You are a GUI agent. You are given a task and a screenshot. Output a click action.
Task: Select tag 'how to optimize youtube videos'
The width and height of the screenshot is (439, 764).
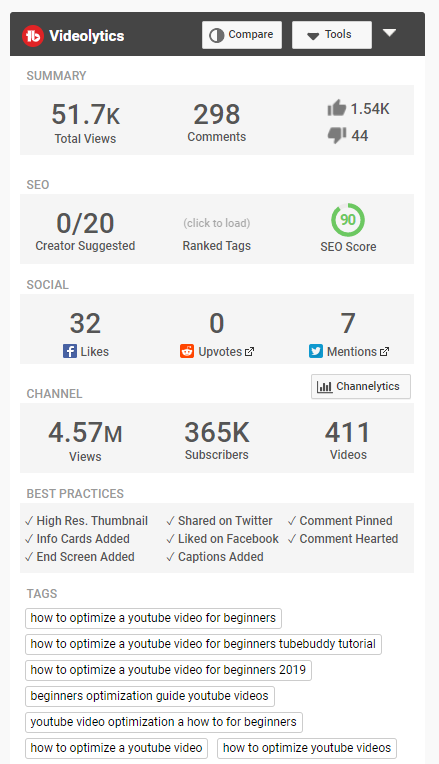coord(307,748)
